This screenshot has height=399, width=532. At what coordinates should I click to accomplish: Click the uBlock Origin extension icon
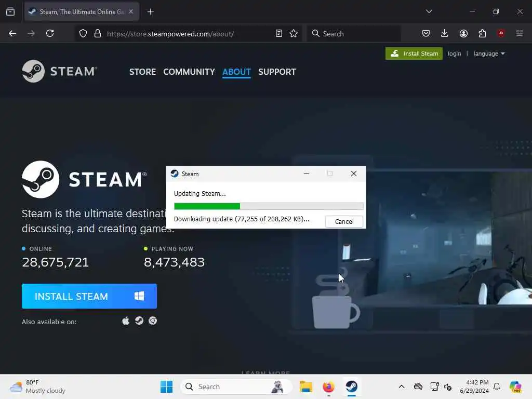(x=501, y=33)
